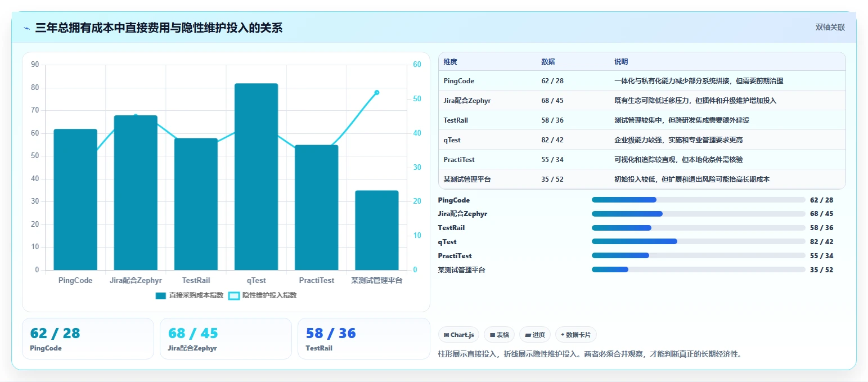Select the 数据卡片 tag chip
This screenshot has width=868, height=382.
click(575, 335)
